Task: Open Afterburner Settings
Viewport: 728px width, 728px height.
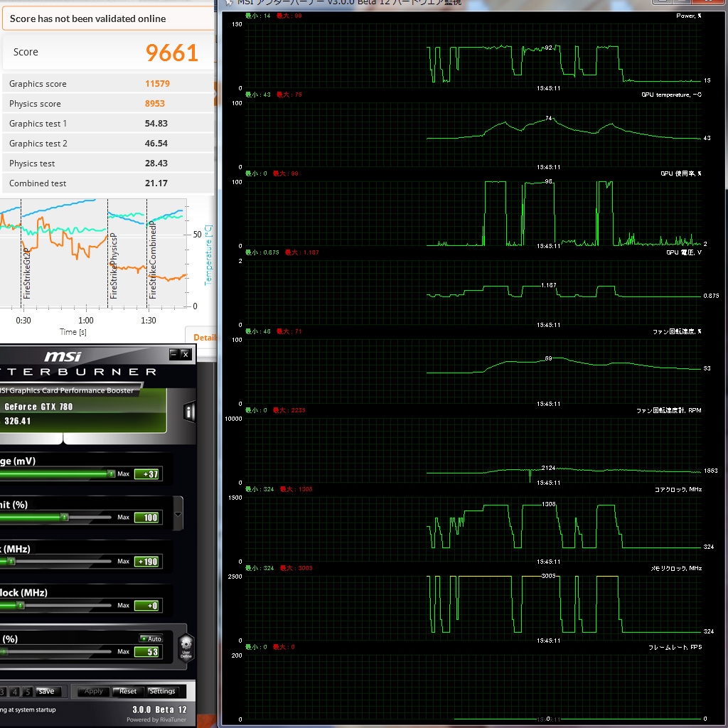Action: (162, 691)
